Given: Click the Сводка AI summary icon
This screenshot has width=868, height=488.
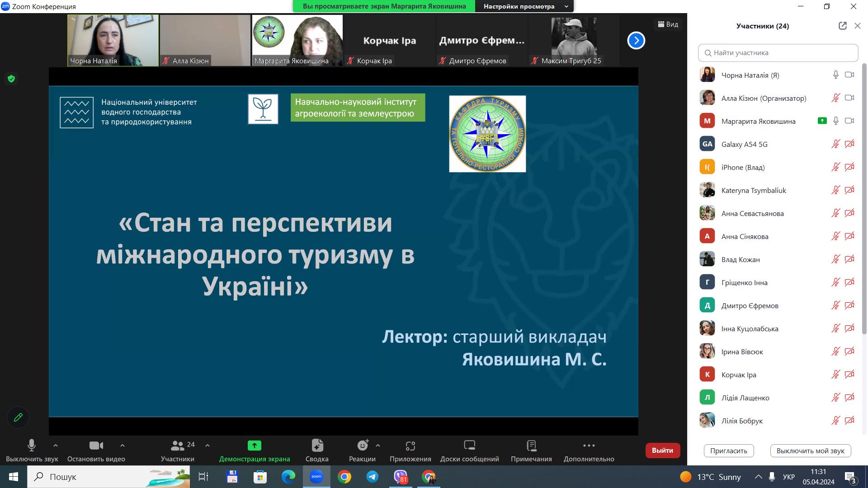Looking at the screenshot, I should [x=317, y=446].
